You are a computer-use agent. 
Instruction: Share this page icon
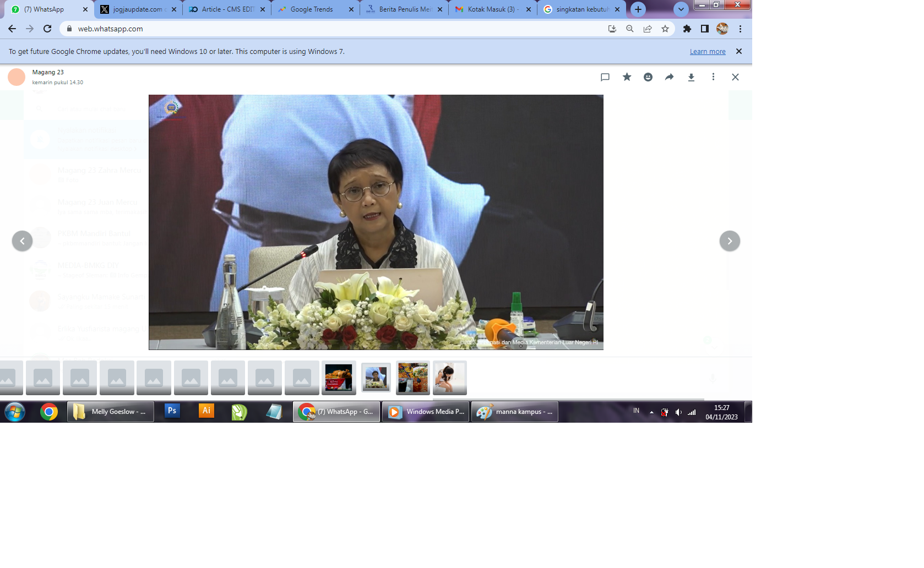click(648, 29)
